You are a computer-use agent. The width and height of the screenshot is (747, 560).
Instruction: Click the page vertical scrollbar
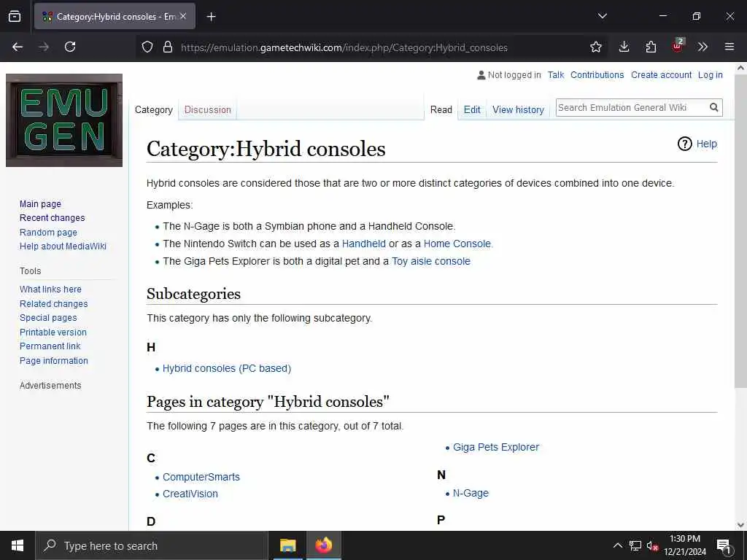(740, 231)
